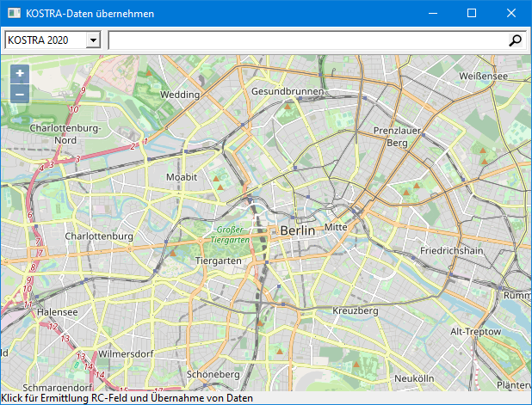Pick the Berlin label on the map

(x=298, y=230)
